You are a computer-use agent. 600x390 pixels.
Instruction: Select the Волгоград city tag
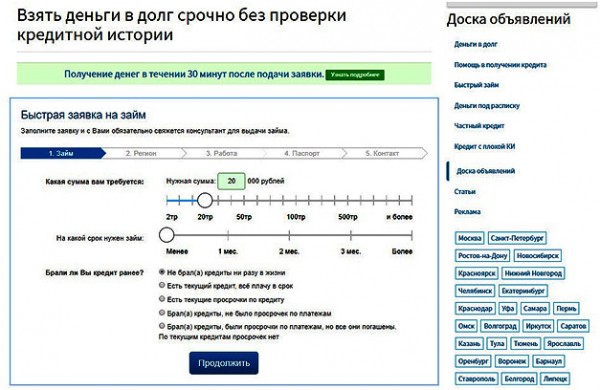pos(500,326)
